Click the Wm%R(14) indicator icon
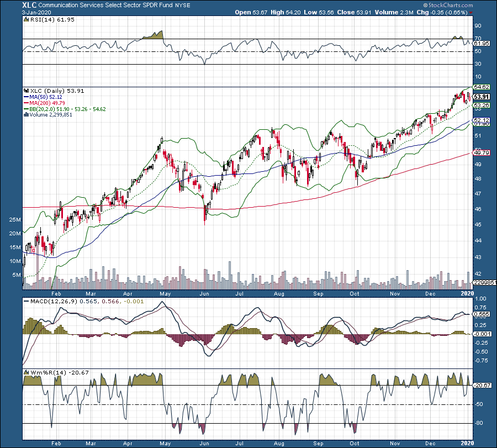The width and height of the screenshot is (497, 448). point(27,372)
